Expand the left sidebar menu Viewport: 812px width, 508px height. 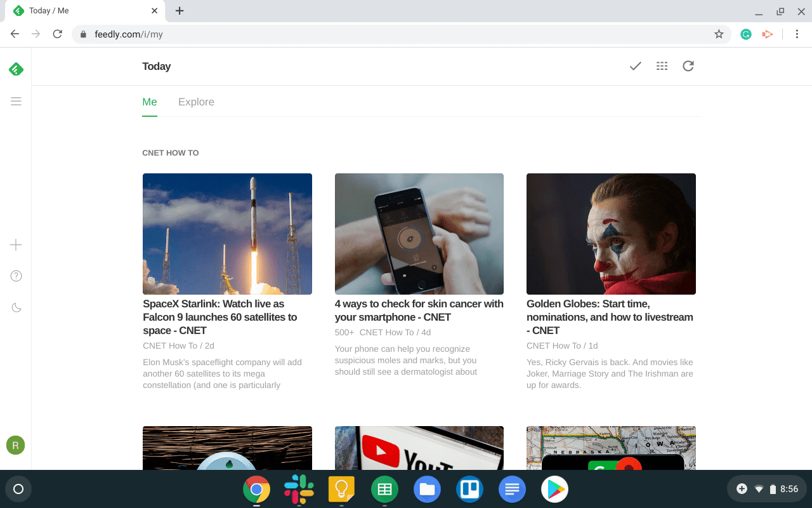point(15,101)
